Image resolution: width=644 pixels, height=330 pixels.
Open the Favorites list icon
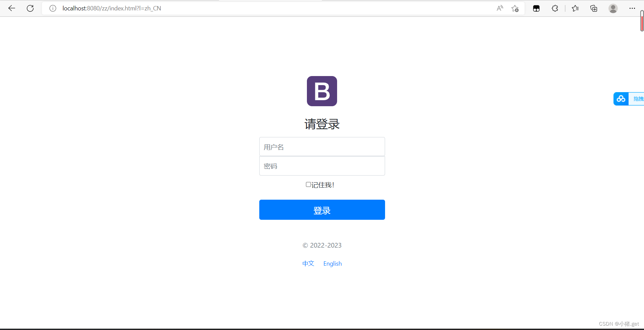point(575,8)
